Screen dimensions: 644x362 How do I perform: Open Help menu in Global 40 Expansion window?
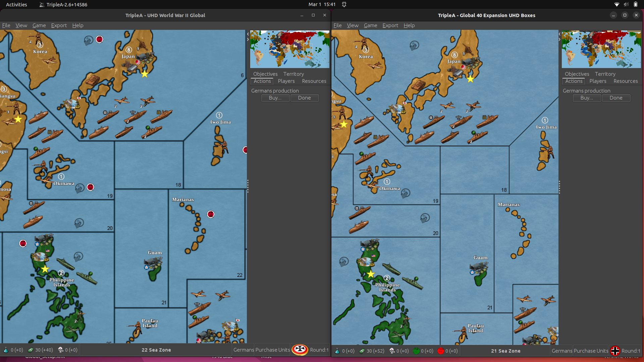(x=409, y=25)
